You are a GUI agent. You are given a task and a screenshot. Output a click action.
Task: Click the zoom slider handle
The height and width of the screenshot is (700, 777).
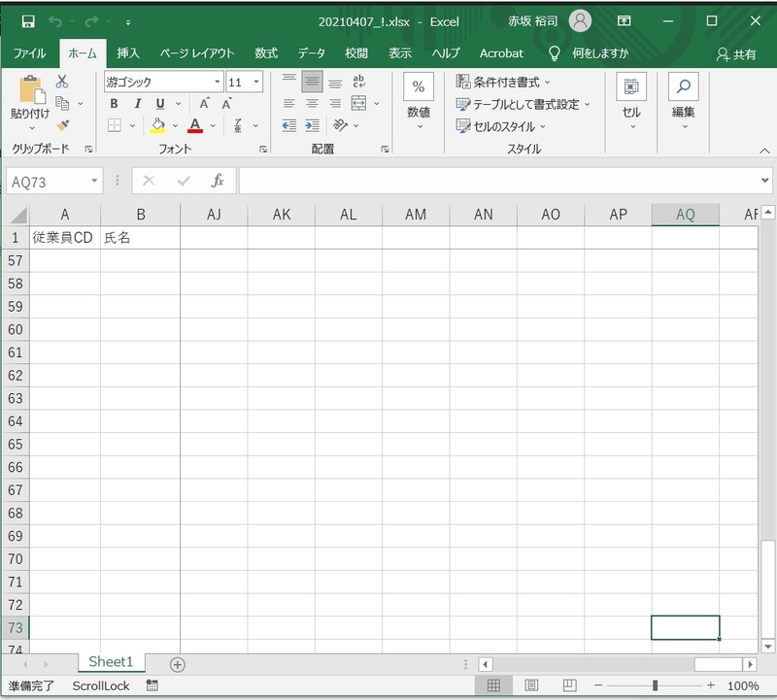point(655,685)
